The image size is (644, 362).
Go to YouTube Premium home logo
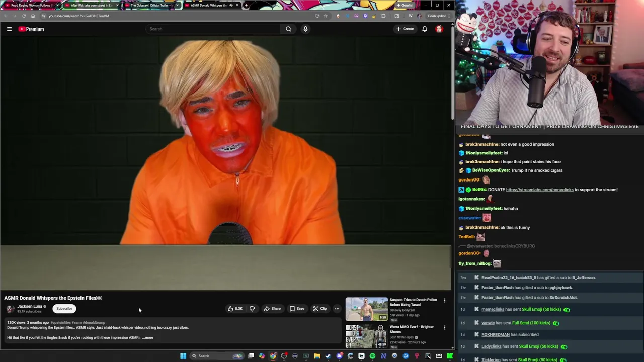coord(31,29)
